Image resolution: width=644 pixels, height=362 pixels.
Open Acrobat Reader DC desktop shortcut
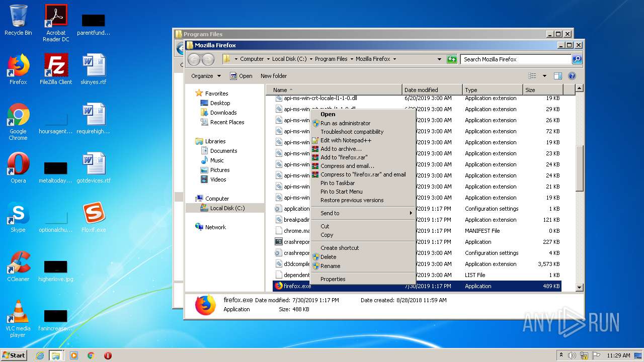pos(56,23)
